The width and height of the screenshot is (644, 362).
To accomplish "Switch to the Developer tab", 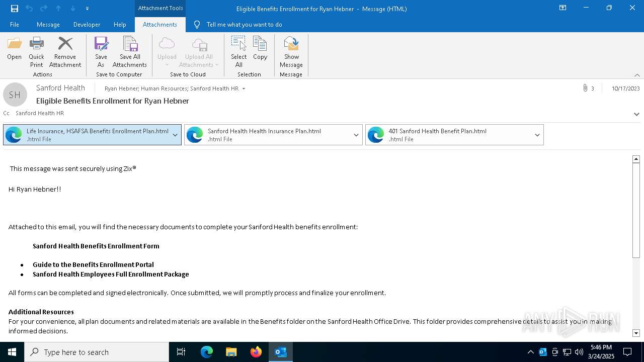I will [87, 25].
